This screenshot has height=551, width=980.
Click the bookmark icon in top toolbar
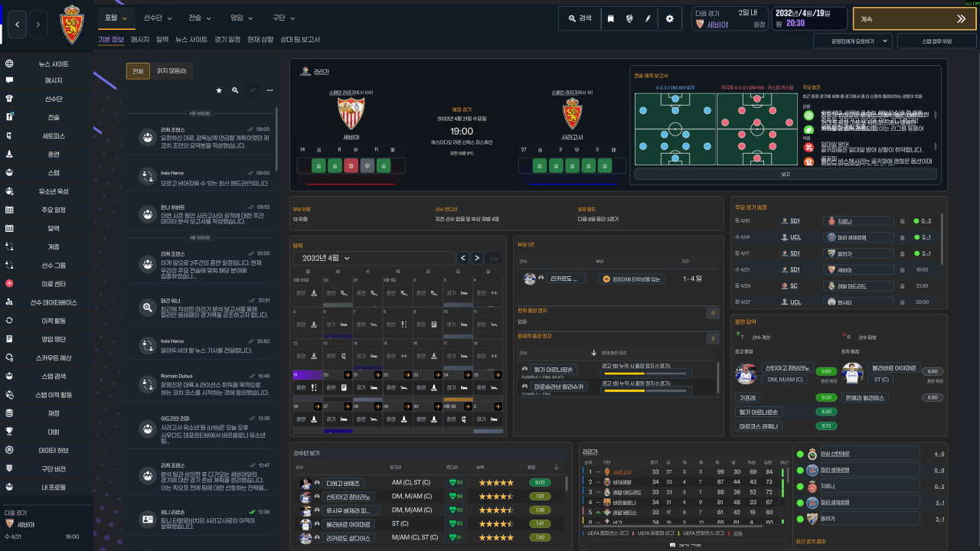pyautogui.click(x=610, y=18)
